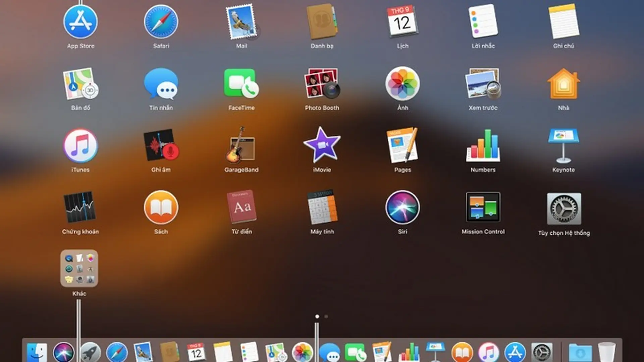Viewport: 644px width, 362px height.
Task: Open App Store from Launchpad grid
Action: [80, 22]
